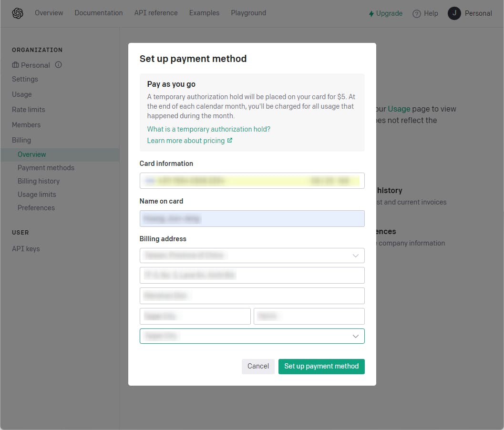Click the Card information field
The height and width of the screenshot is (430, 504).
[x=252, y=181]
